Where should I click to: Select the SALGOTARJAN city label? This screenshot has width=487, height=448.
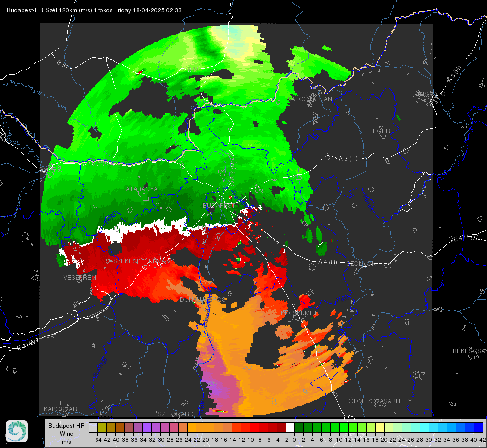[310, 99]
